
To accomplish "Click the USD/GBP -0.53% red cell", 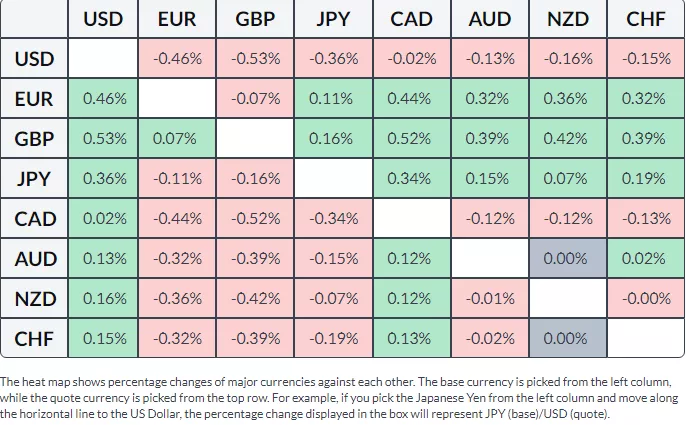I will 255,58.
